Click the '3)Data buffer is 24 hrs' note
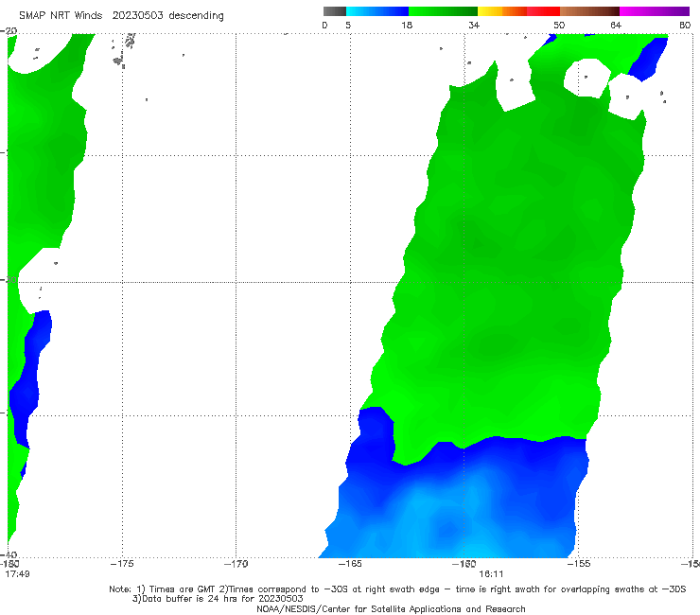Image resolution: width=700 pixels, height=615 pixels. point(218,599)
